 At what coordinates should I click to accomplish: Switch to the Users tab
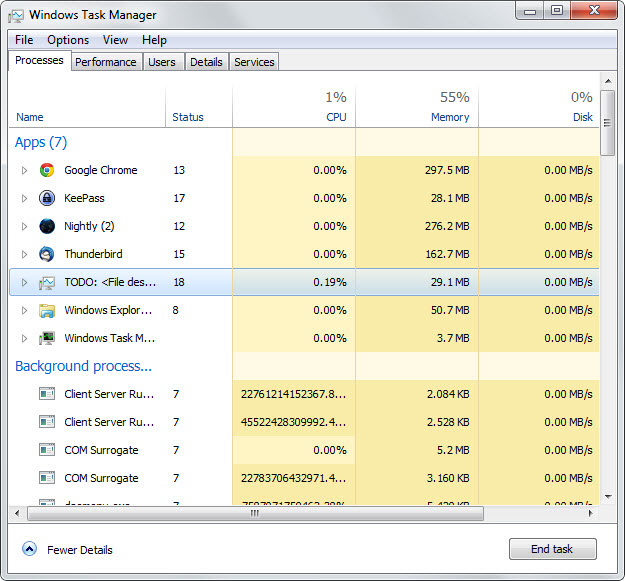click(x=162, y=62)
